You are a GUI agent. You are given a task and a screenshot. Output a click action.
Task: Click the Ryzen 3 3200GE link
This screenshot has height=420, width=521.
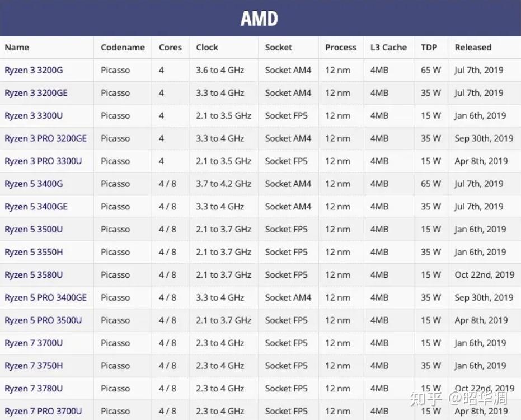[x=36, y=93]
